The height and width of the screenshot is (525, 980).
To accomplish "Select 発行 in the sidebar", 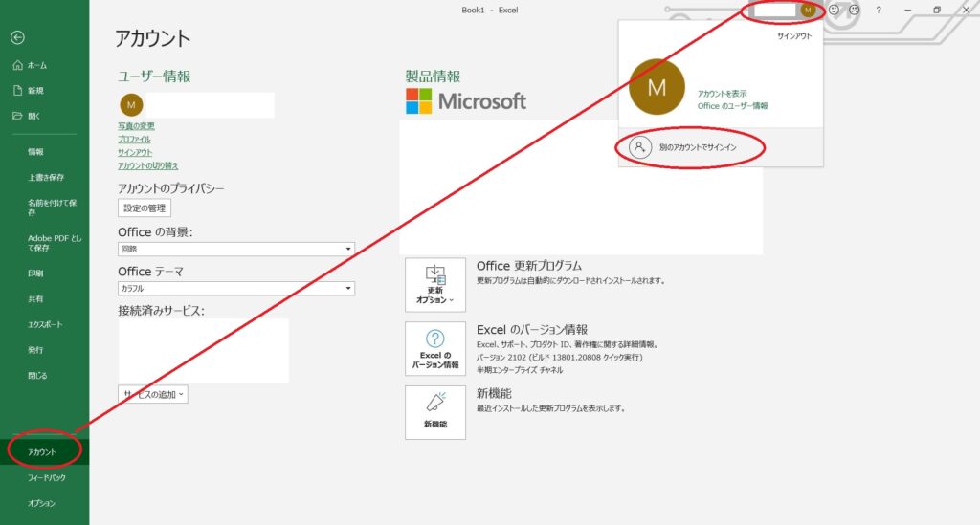I will [x=35, y=350].
